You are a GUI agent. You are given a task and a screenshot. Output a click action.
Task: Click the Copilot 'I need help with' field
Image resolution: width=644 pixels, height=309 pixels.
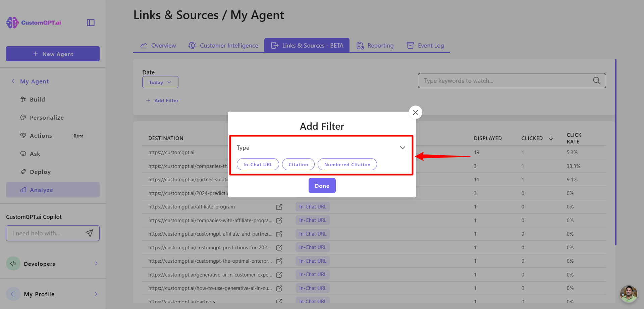click(x=53, y=233)
